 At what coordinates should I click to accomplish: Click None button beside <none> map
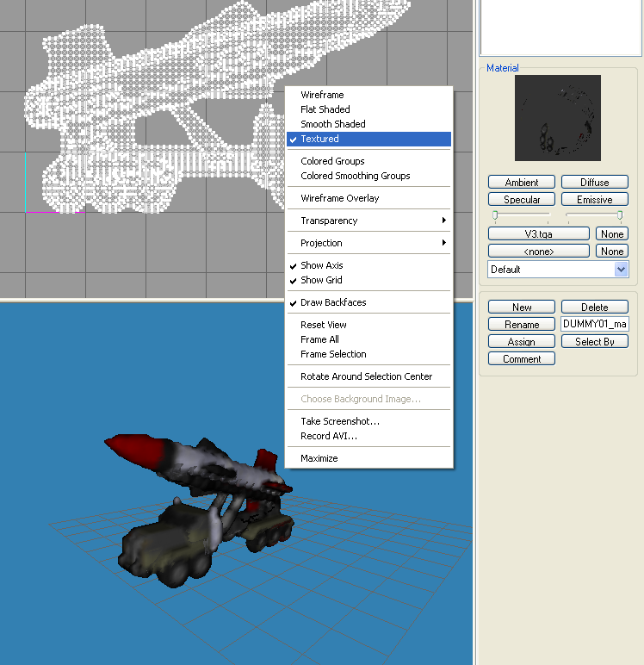coord(612,251)
